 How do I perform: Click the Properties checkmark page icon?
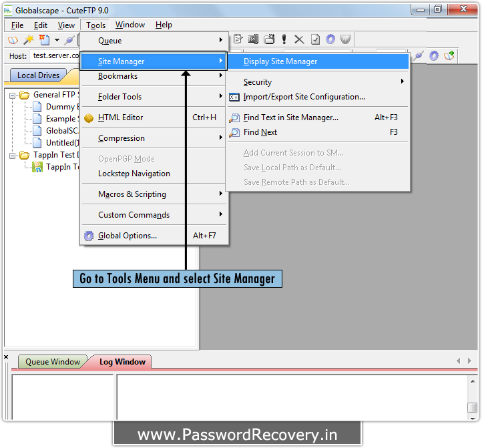click(315, 39)
